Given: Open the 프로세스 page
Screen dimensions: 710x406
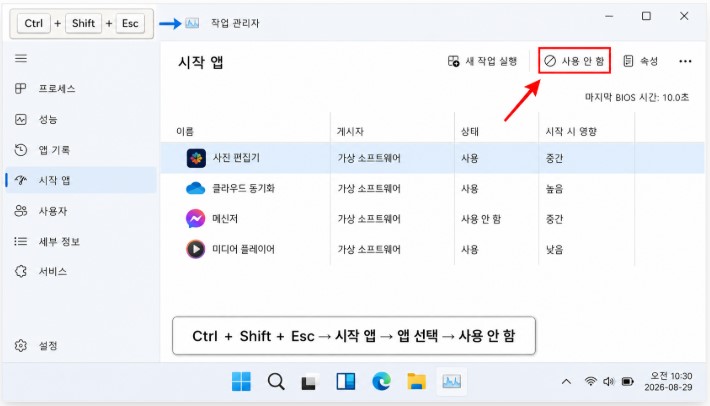Looking at the screenshot, I should 81,89.
